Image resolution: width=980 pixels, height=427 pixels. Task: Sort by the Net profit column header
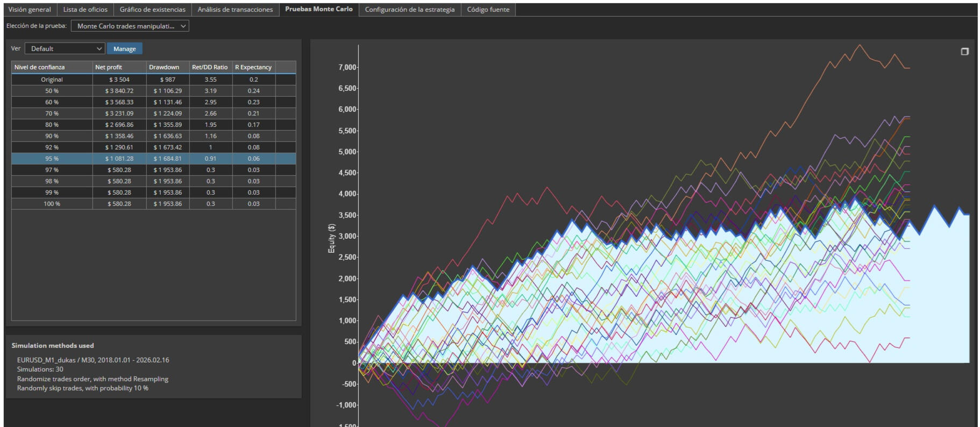tap(119, 67)
